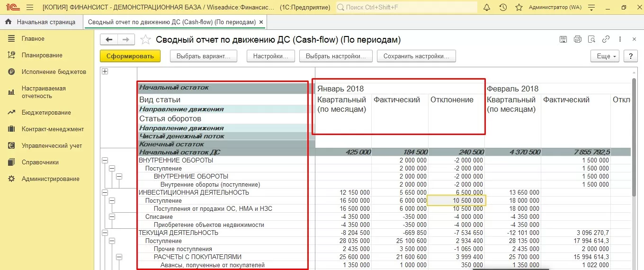
Task: Click the report's vertical scrollbar
Action: (635, 137)
